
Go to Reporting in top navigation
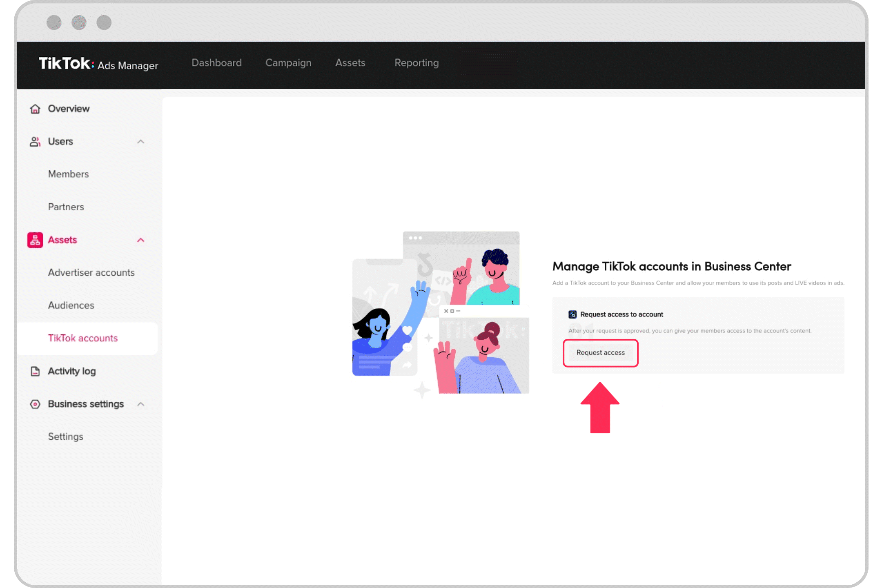point(416,63)
